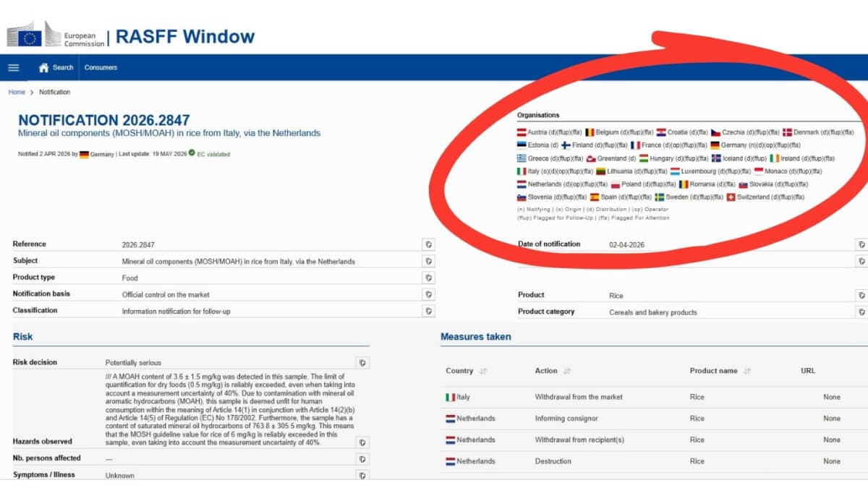Click the Organisations label
This screenshot has height=488, width=868.
click(538, 115)
